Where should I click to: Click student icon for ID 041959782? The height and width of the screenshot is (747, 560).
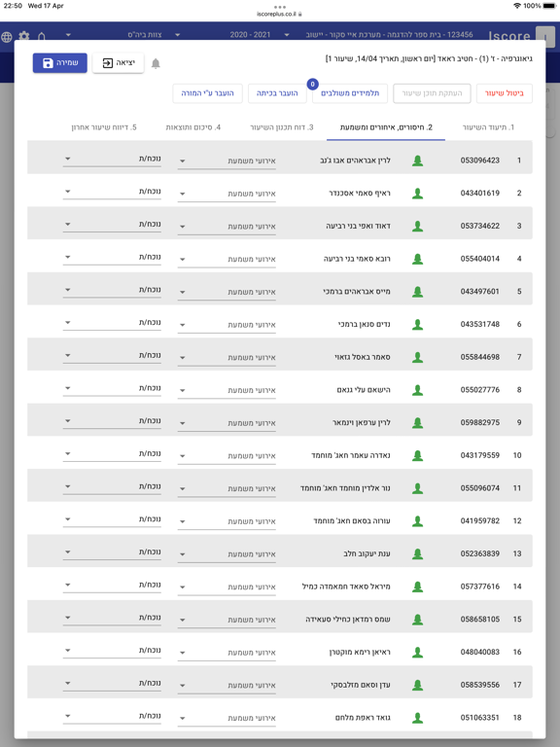coord(418,521)
